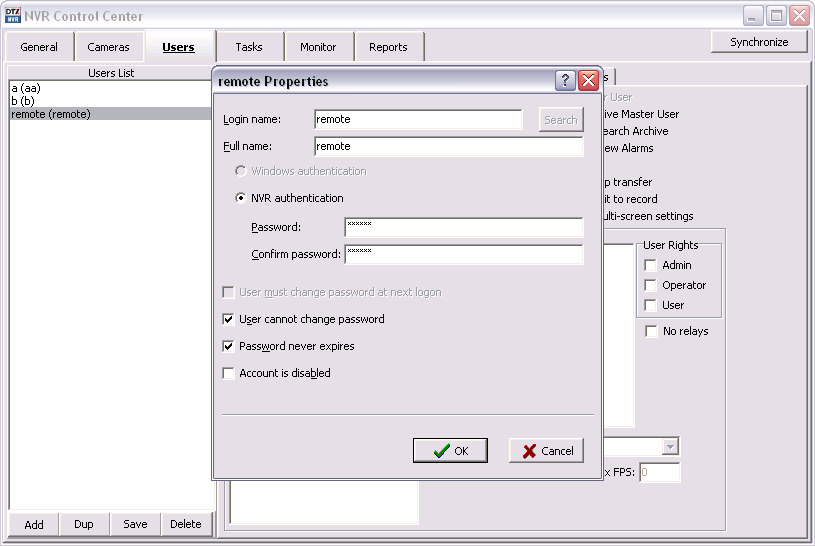Open the dropdown arrow above Max FPS
The width and height of the screenshot is (815, 546).
point(671,447)
